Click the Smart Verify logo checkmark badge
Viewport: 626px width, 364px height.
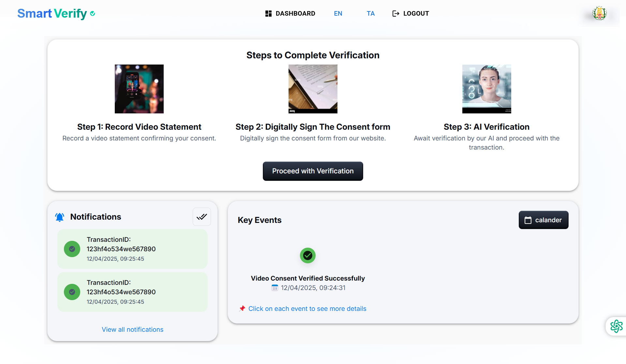(x=93, y=13)
